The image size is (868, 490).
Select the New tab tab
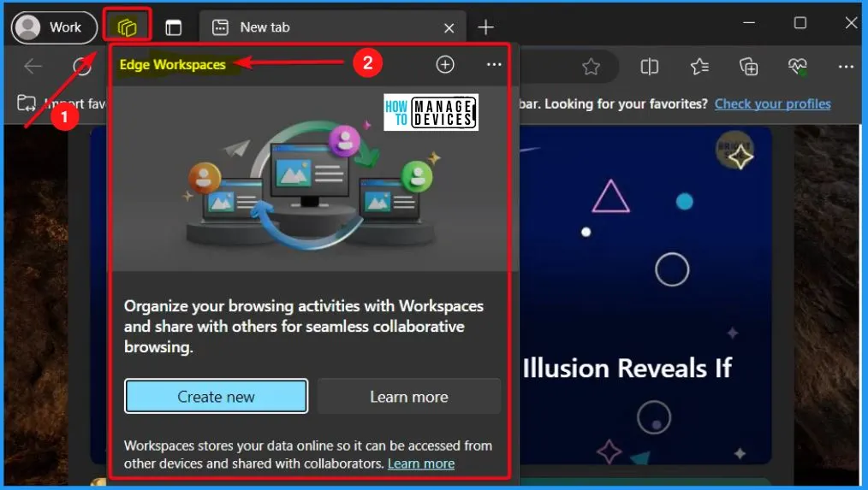coord(332,27)
